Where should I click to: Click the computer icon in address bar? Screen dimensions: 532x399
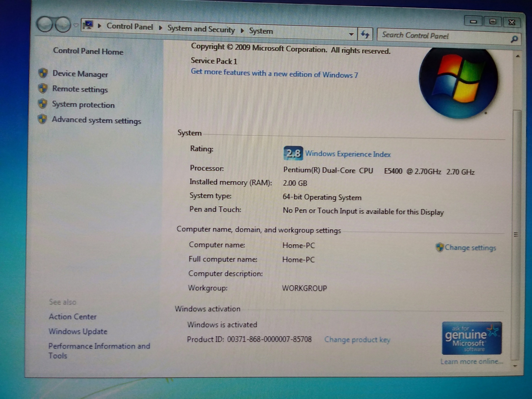pyautogui.click(x=89, y=25)
